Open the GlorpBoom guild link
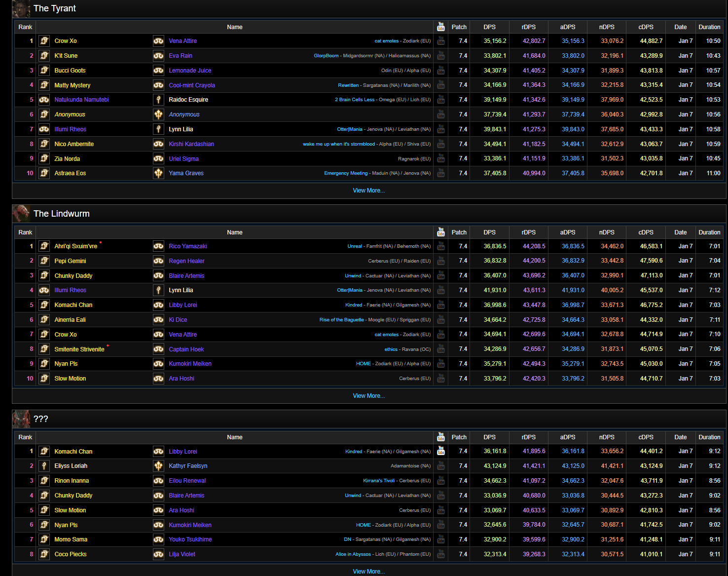This screenshot has width=728, height=576. click(x=326, y=56)
